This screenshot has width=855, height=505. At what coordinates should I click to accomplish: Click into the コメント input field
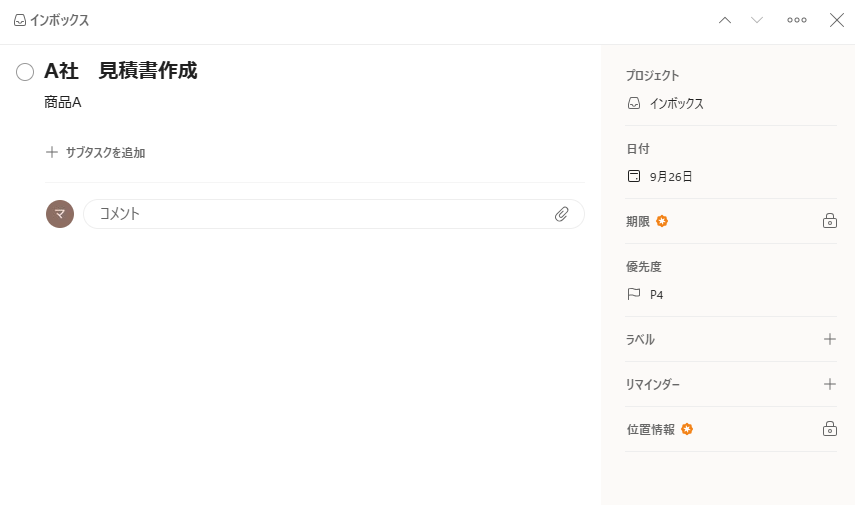pyautogui.click(x=320, y=214)
